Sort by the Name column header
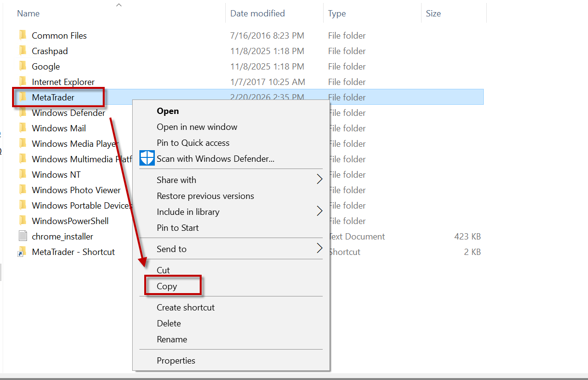The image size is (588, 380). click(x=28, y=14)
